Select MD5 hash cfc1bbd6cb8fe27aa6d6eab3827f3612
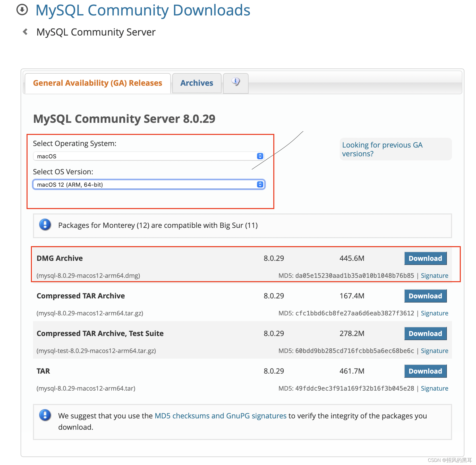This screenshot has height=465, width=476. [355, 313]
